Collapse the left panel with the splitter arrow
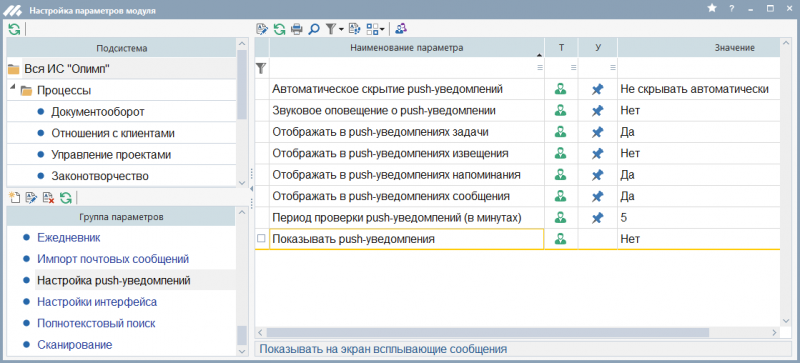 pos(251,189)
